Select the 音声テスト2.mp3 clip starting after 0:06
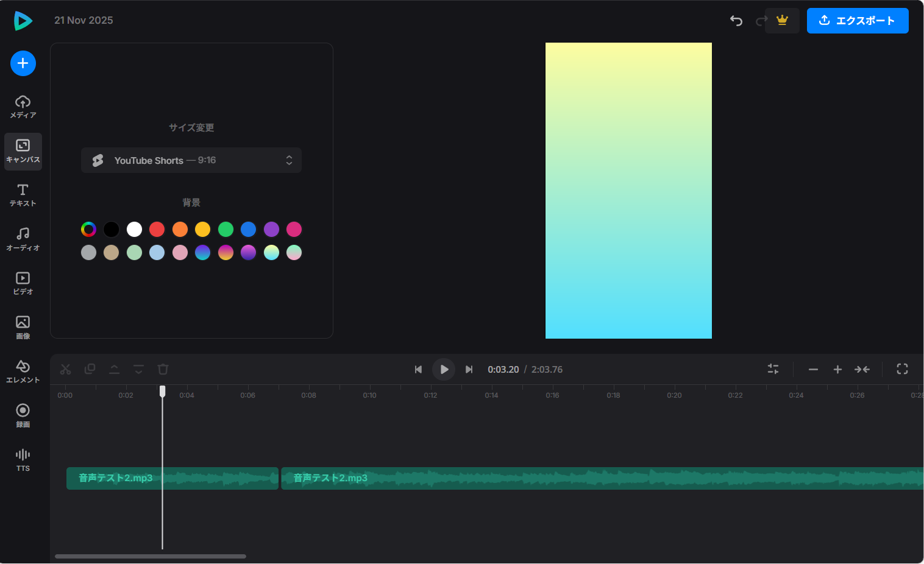Screen dimensions: 924x564 click(602, 478)
